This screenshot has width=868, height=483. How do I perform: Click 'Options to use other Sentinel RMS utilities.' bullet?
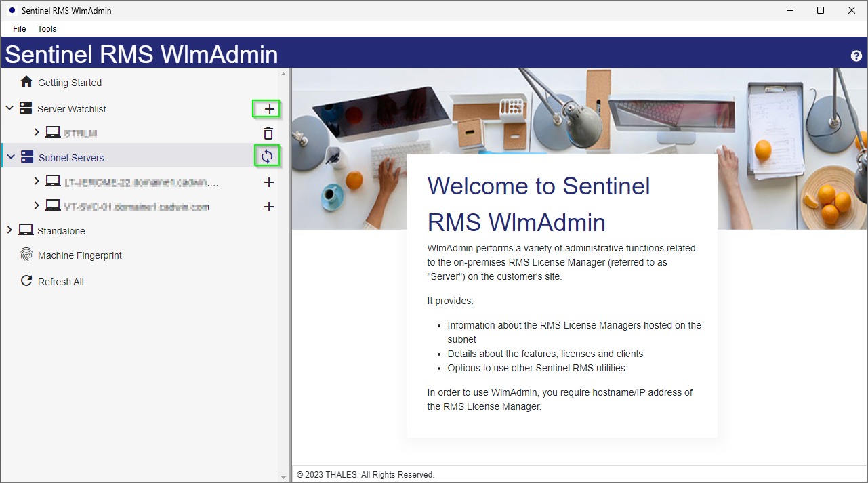point(537,369)
